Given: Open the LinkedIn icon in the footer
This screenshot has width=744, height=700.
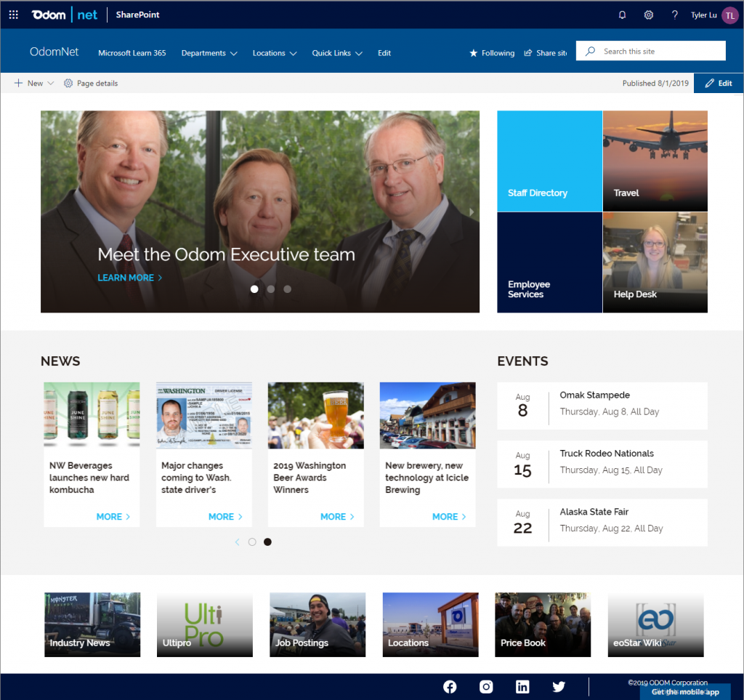Looking at the screenshot, I should click(x=522, y=687).
